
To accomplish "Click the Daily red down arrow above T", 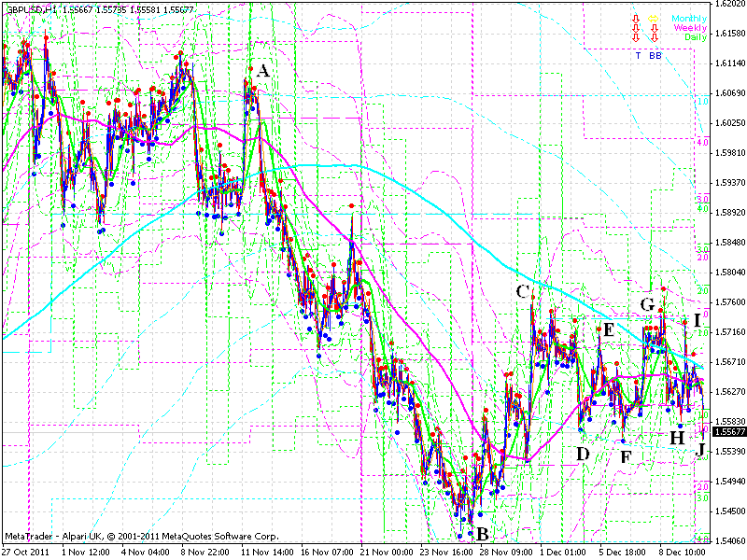I will pos(636,37).
